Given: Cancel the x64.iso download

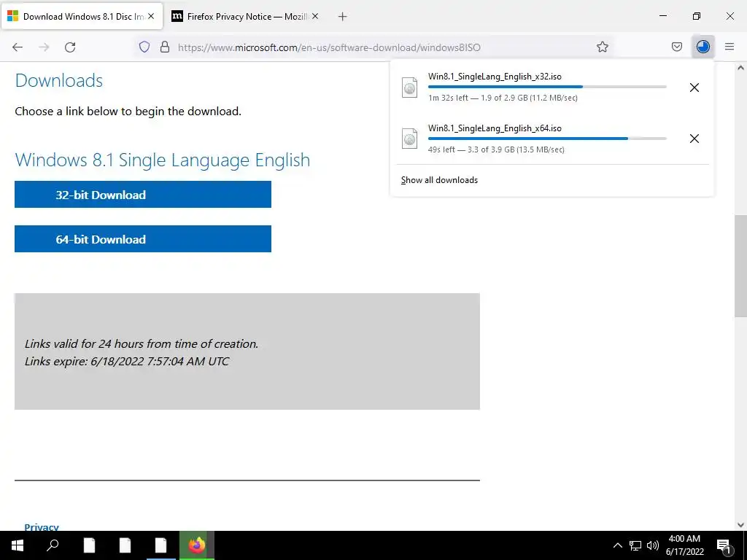Looking at the screenshot, I should click(x=694, y=139).
